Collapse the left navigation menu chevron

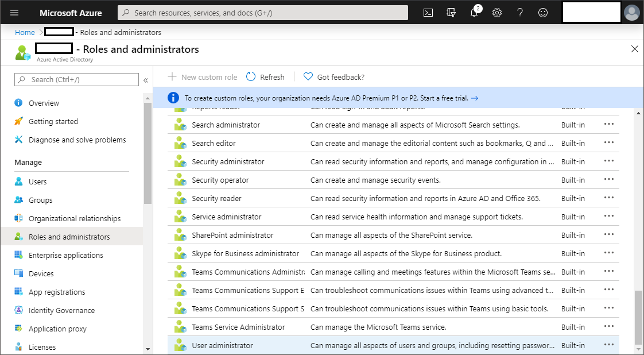coord(146,80)
